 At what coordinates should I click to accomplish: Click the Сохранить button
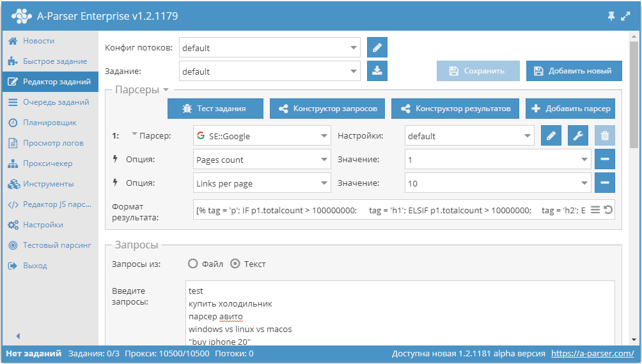(478, 71)
